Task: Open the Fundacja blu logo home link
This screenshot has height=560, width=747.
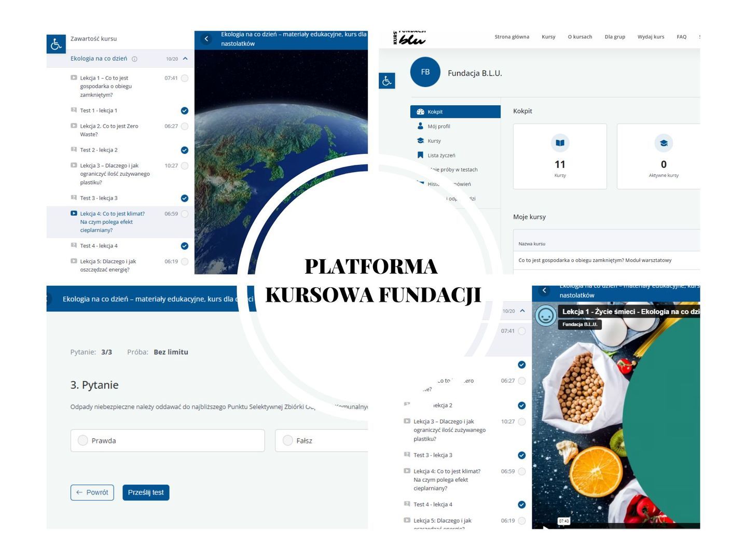Action: point(409,37)
